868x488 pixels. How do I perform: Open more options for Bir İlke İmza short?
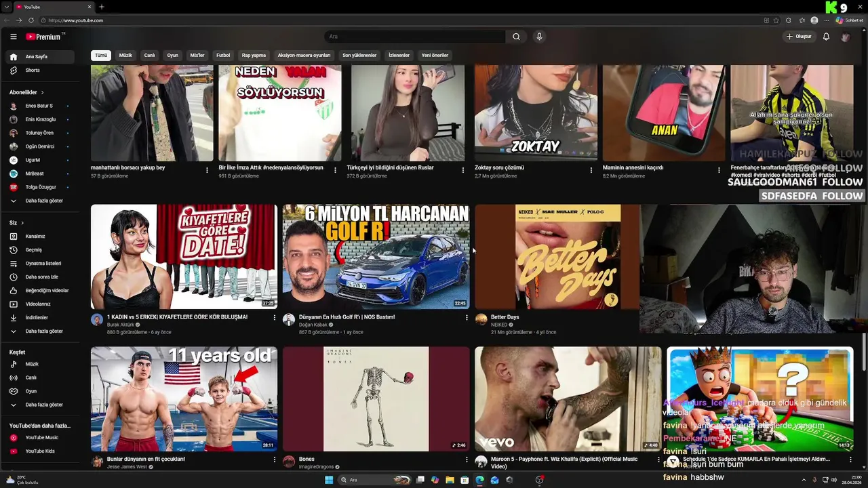tap(335, 170)
